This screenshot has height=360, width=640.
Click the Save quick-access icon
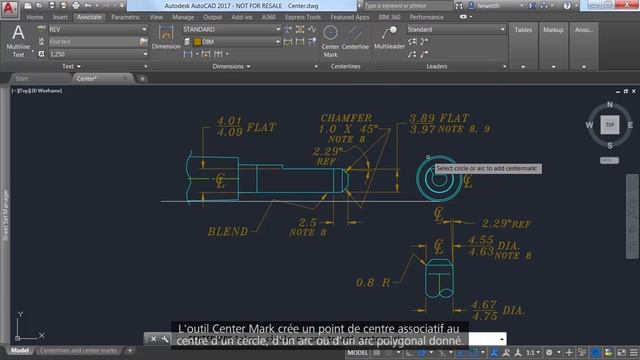(51, 6)
